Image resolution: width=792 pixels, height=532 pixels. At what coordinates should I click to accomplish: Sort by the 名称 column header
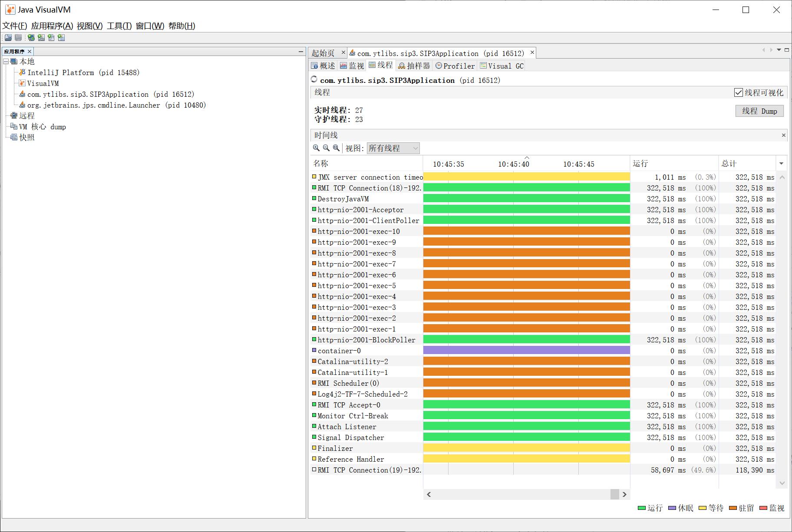[366, 164]
